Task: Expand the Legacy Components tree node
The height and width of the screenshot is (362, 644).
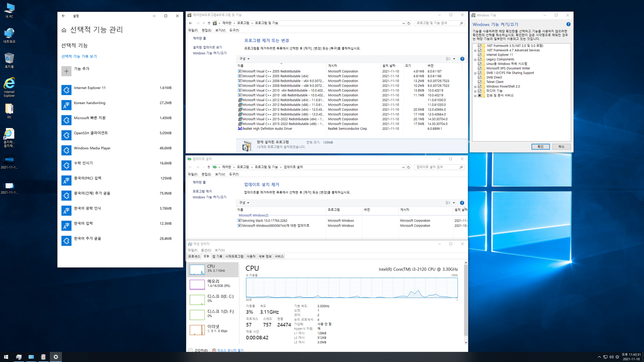Action: (475, 60)
